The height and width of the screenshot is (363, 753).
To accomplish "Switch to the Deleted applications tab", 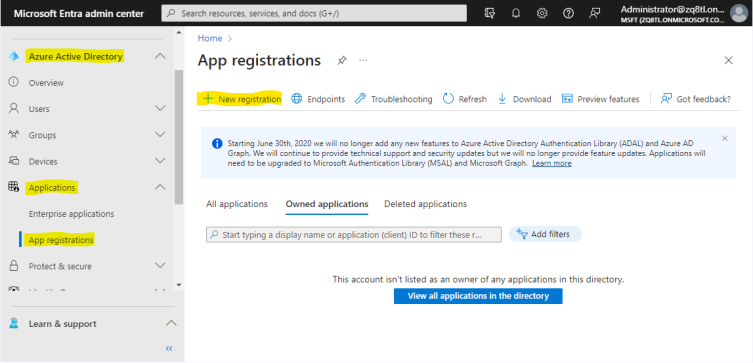I will click(425, 204).
